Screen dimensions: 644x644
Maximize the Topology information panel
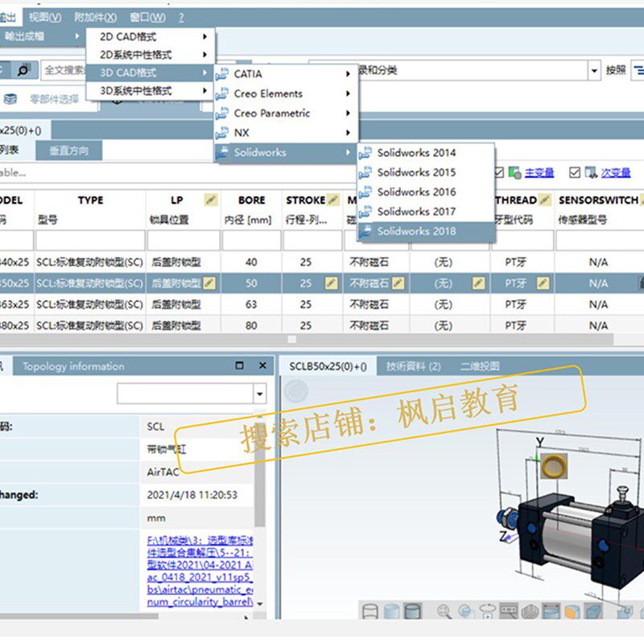239,365
